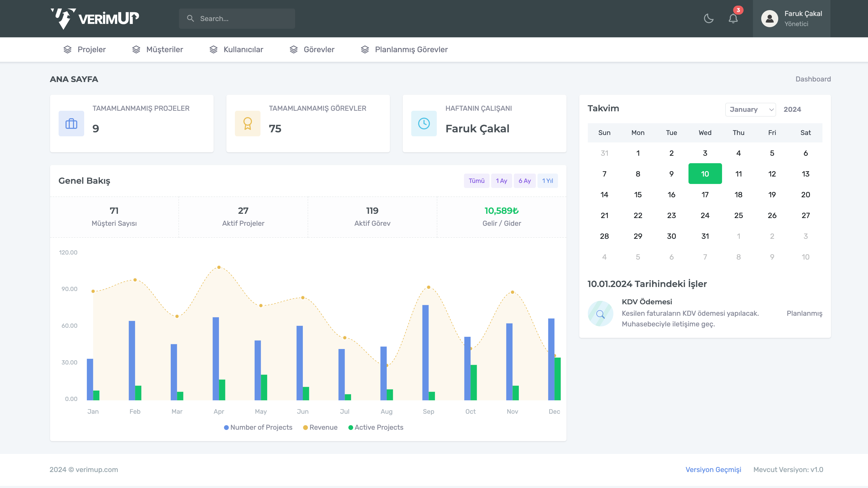Image resolution: width=868 pixels, height=488 pixels.
Task: Click the briefcase icon for unfinished projects
Action: (x=71, y=124)
